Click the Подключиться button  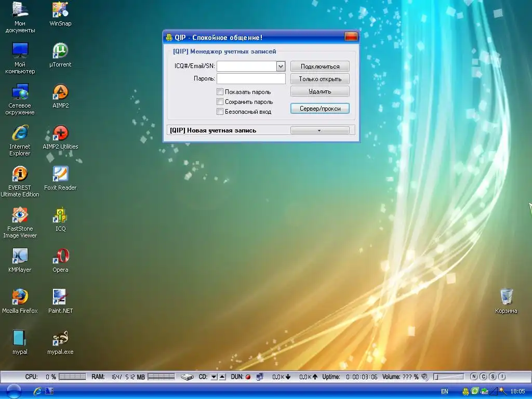point(320,66)
